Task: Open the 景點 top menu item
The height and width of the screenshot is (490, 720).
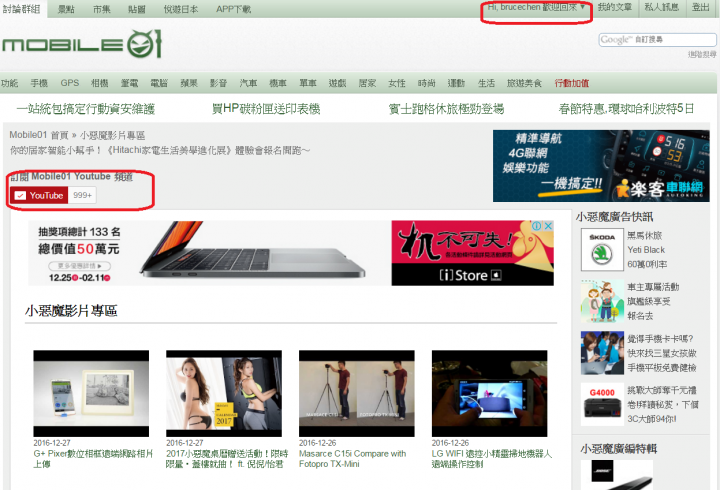Action: coord(66,9)
